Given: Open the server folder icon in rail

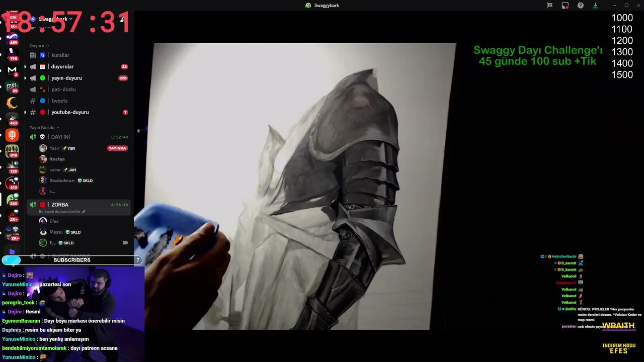Looking at the screenshot, I should point(12,251).
